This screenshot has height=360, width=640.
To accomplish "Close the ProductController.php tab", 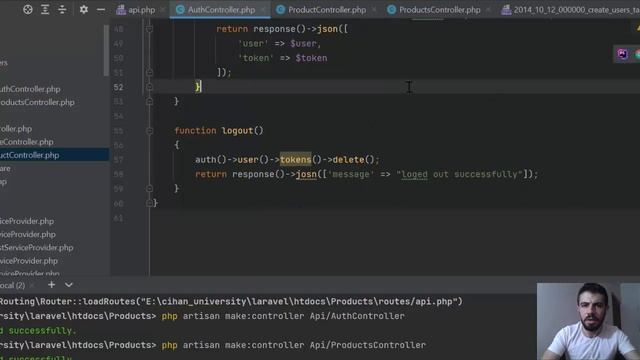I will click(374, 10).
